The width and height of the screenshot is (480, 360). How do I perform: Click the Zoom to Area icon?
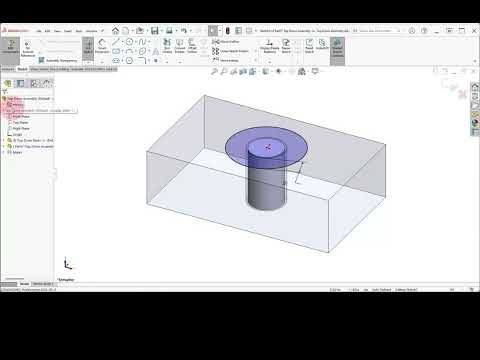tap(224, 71)
